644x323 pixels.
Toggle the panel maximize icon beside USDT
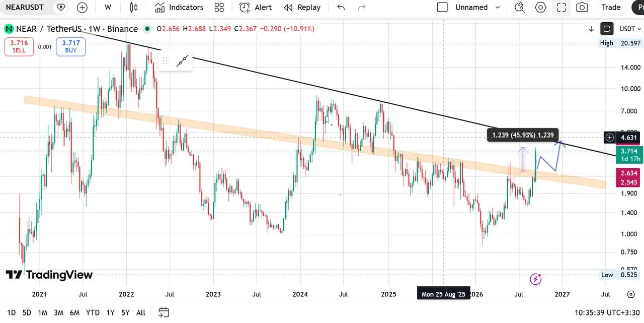point(607,29)
